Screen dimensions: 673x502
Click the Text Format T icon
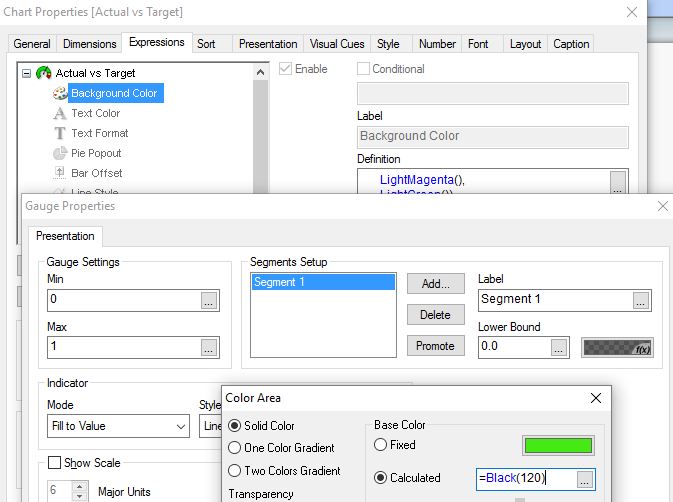(60, 133)
